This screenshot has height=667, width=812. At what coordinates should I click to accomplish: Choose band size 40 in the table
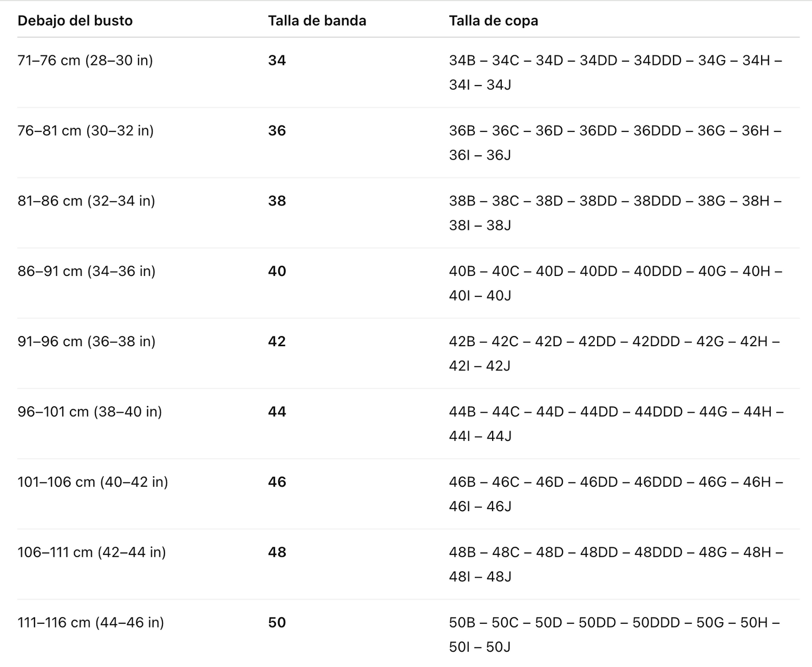(x=277, y=271)
